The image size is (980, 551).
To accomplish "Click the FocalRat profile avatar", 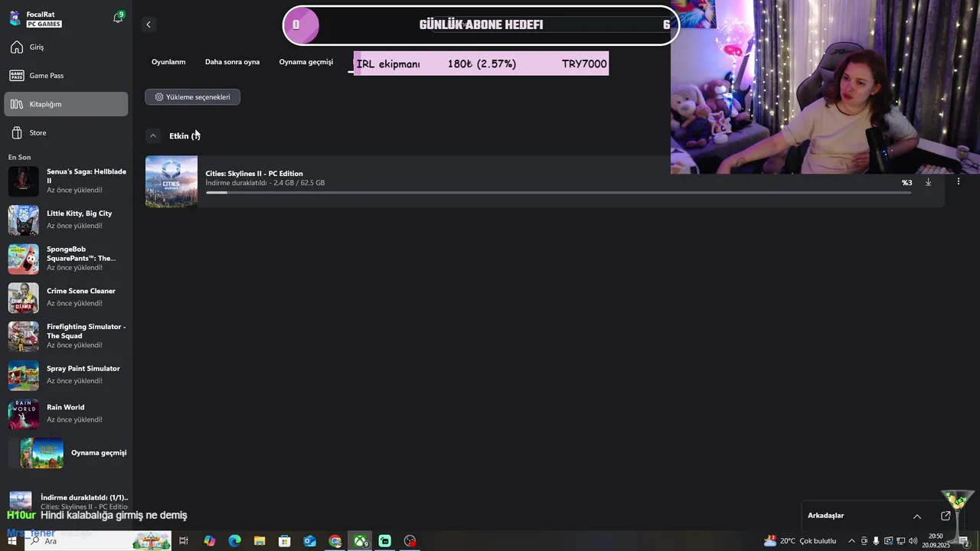I will (15, 18).
